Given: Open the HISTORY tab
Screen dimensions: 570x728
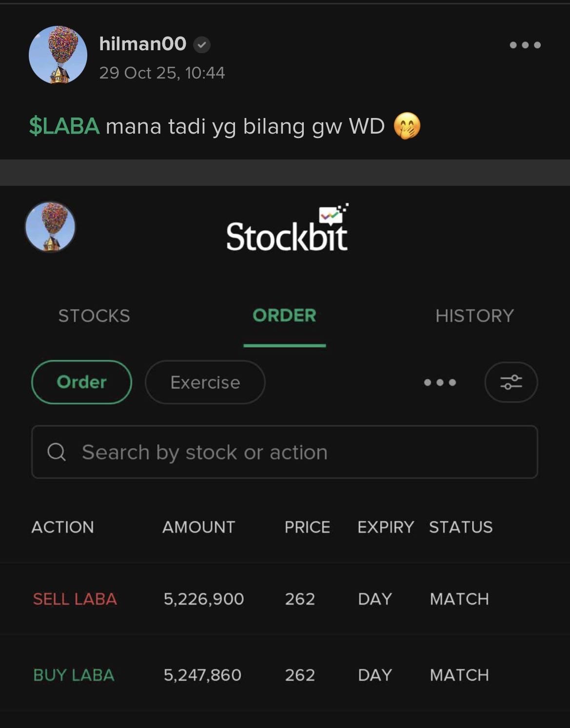Looking at the screenshot, I should (x=474, y=316).
